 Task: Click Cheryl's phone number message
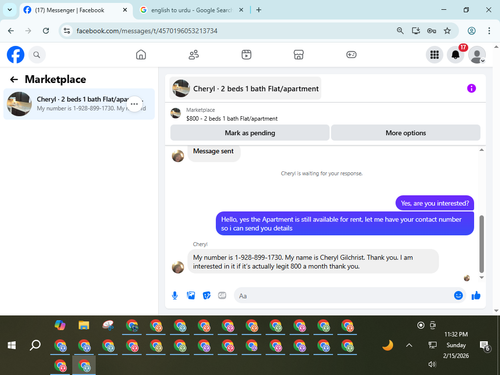313,262
